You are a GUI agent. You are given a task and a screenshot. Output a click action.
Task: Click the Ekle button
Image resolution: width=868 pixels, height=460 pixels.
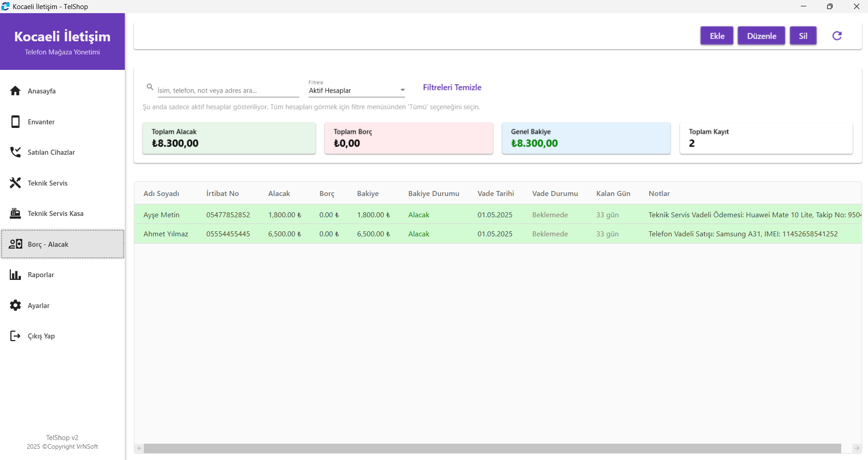716,36
